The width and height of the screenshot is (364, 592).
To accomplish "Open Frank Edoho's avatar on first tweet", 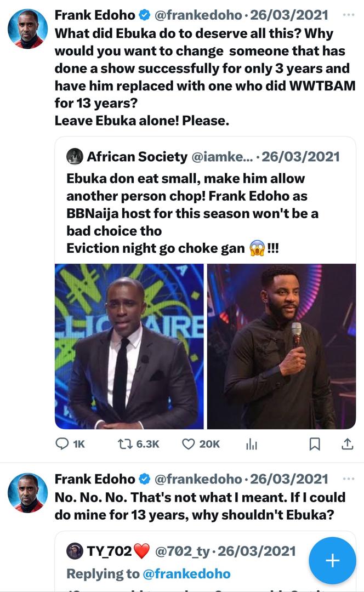I will pos(27,29).
